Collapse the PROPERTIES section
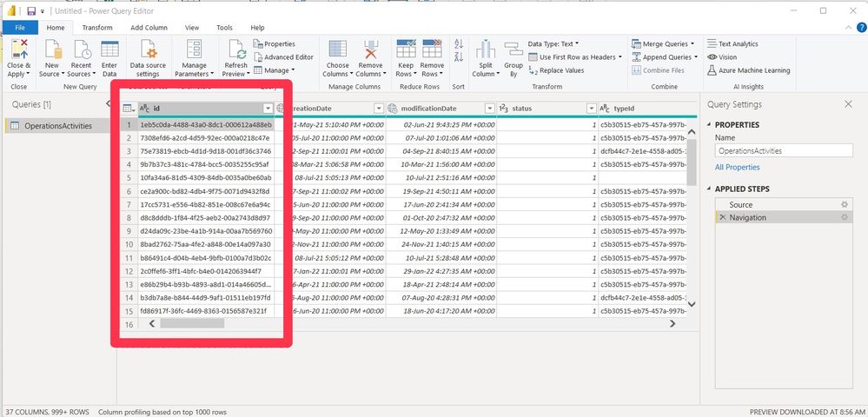Image resolution: width=868 pixels, height=417 pixels. (709, 124)
